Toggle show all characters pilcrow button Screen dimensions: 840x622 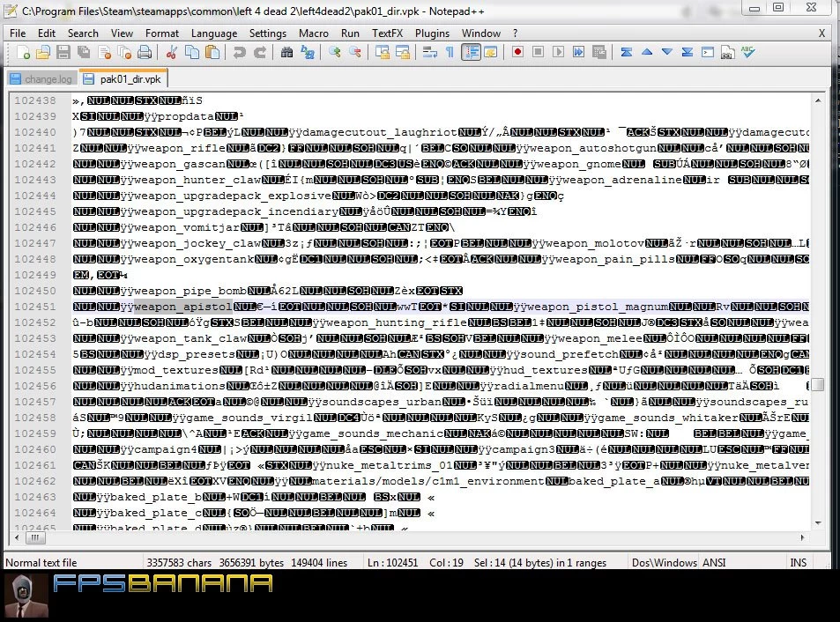point(450,53)
